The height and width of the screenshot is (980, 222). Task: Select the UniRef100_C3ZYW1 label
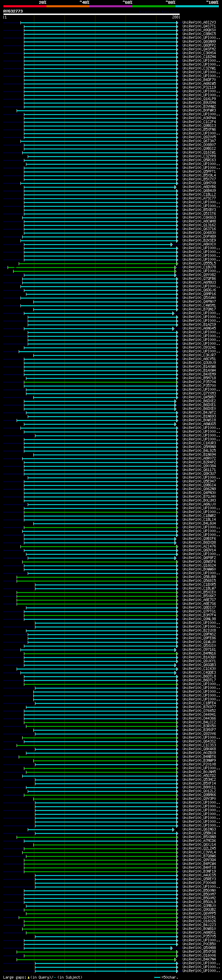pos(199,68)
